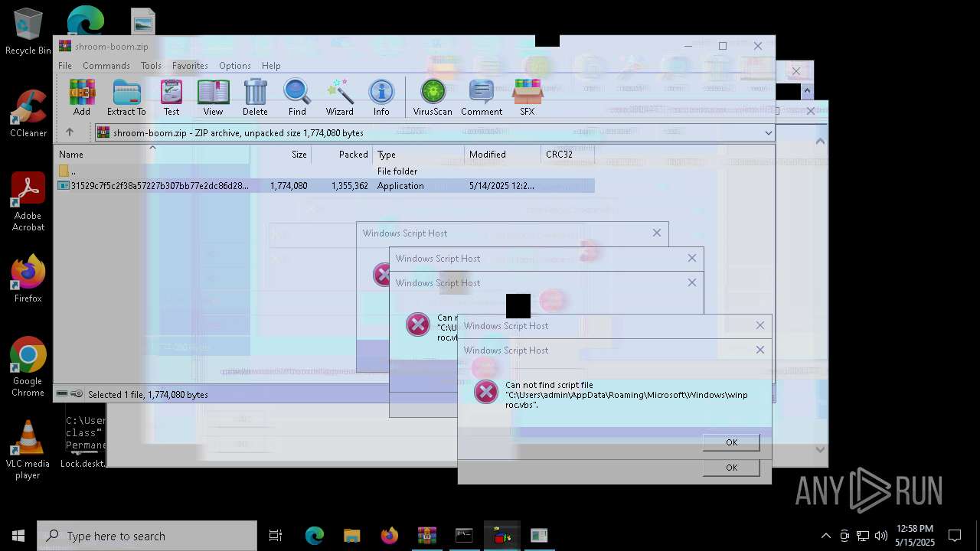Open Adobe Acrobat desktop shortcut
980x551 pixels.
click(28, 201)
